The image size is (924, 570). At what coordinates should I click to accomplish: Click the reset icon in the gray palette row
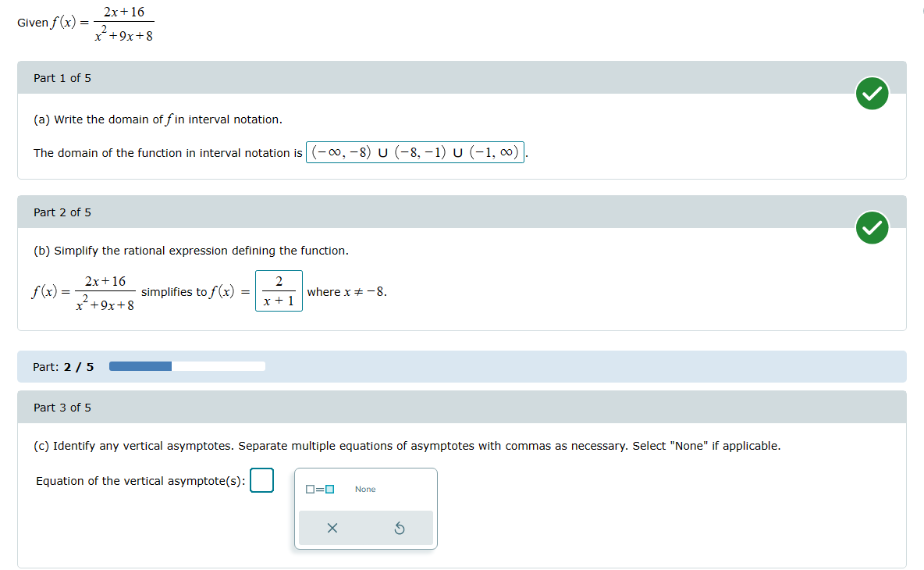point(400,528)
